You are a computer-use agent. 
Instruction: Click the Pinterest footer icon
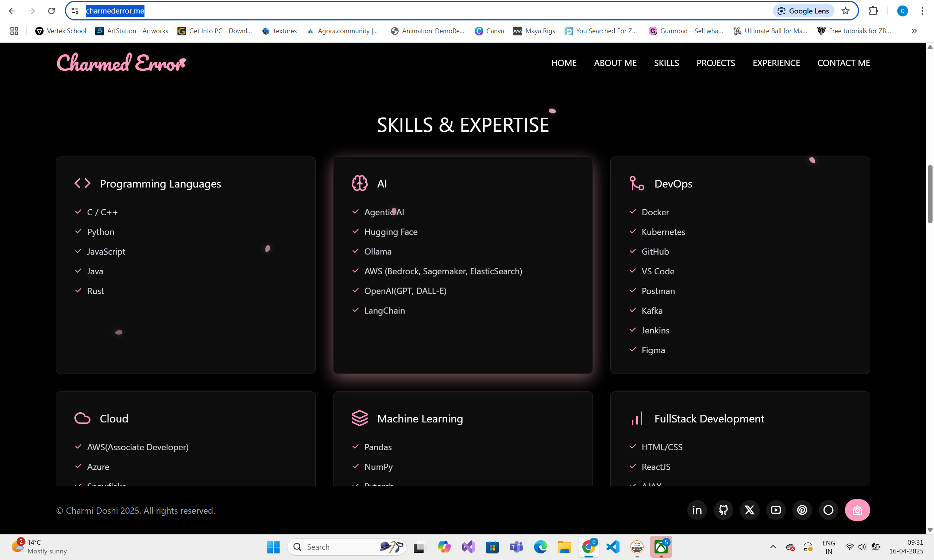click(802, 510)
